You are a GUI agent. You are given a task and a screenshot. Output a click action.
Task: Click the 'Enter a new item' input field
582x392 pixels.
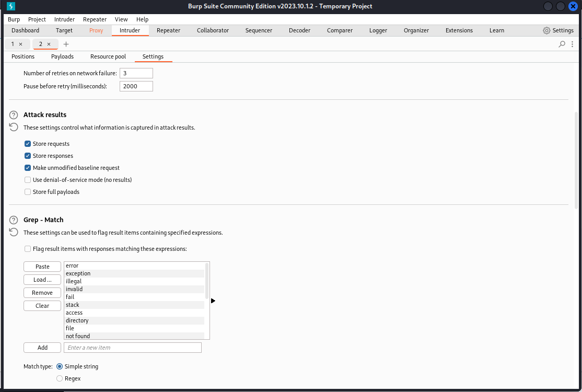[x=132, y=348]
